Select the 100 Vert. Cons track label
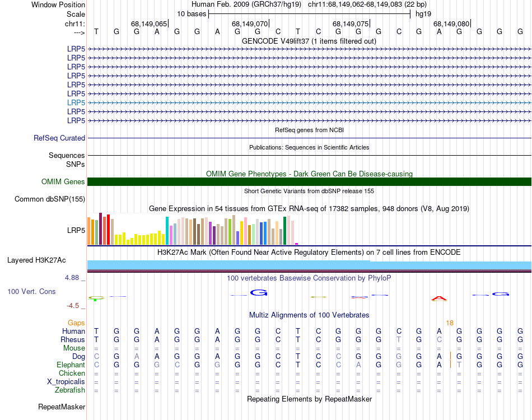 31,292
